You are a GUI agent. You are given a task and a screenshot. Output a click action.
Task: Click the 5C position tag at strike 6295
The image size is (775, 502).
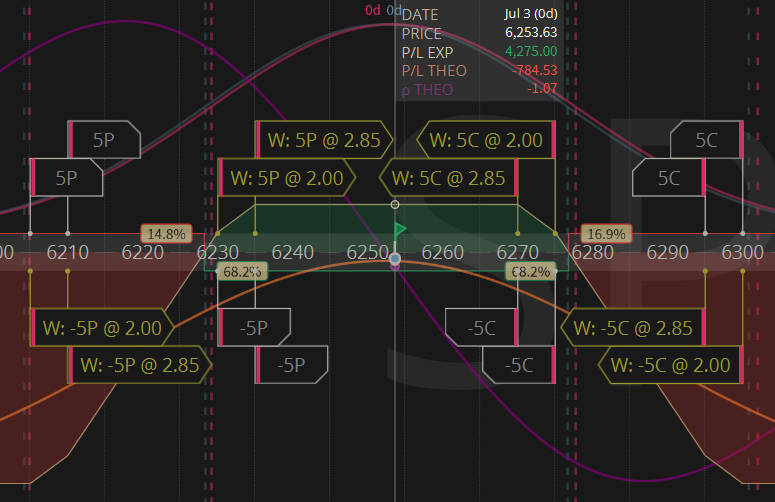pyautogui.click(x=669, y=178)
